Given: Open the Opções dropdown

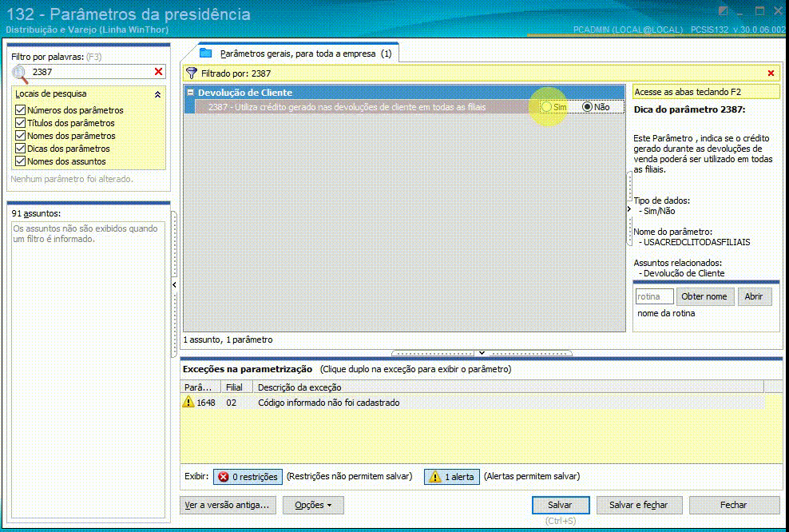Looking at the screenshot, I should (313, 505).
